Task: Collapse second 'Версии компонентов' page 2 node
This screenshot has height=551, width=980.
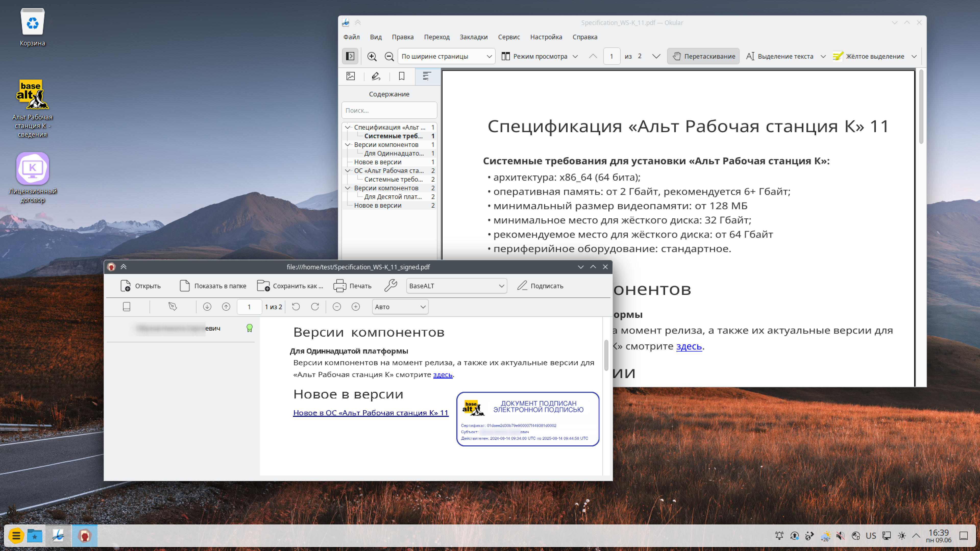Action: pyautogui.click(x=347, y=188)
